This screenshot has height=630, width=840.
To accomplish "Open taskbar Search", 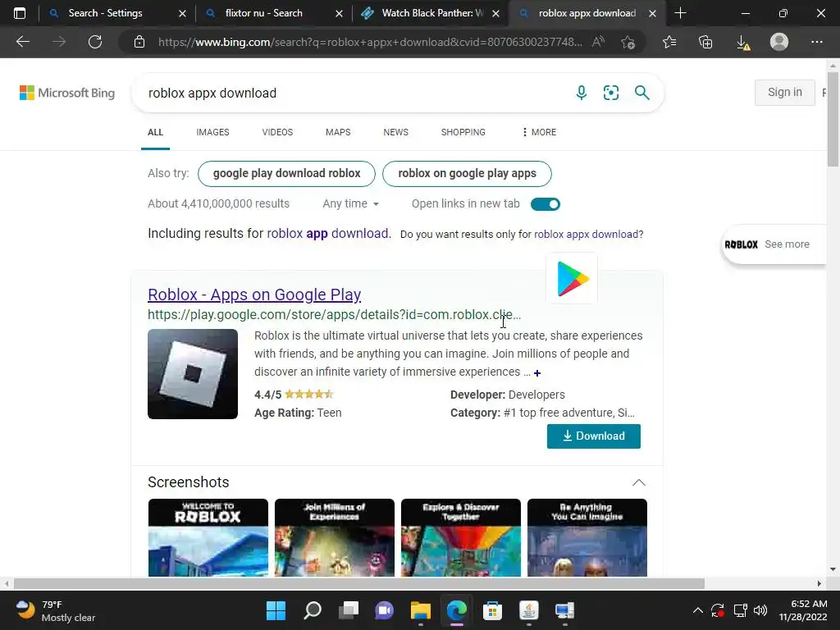I will (313, 610).
